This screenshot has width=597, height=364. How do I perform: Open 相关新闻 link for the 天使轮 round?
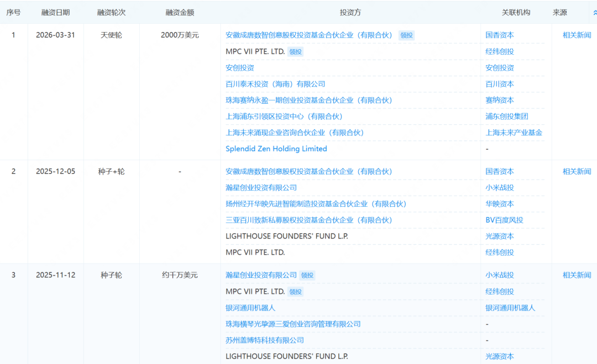pyautogui.click(x=577, y=35)
